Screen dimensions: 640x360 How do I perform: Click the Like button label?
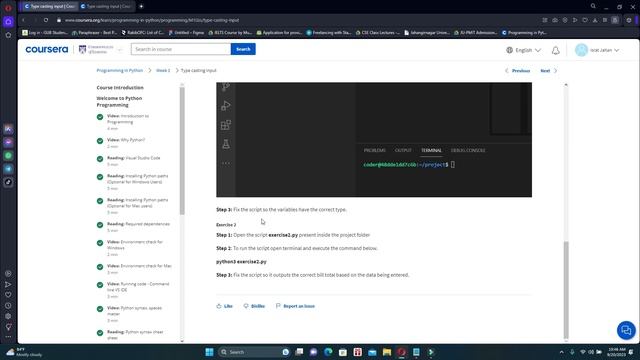228,306
